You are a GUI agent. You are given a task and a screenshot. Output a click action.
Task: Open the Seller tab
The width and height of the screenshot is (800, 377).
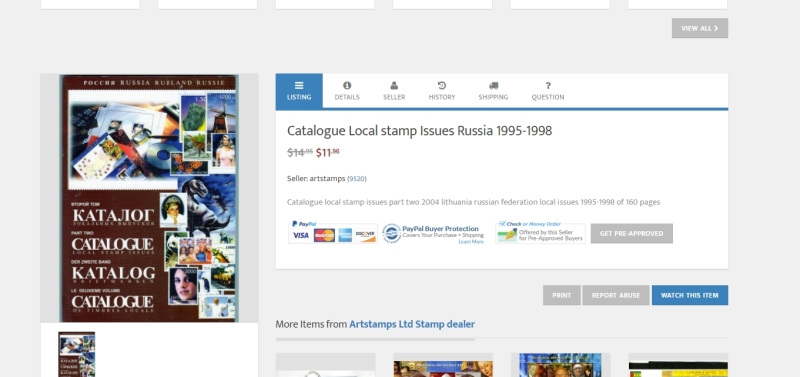pos(394,91)
